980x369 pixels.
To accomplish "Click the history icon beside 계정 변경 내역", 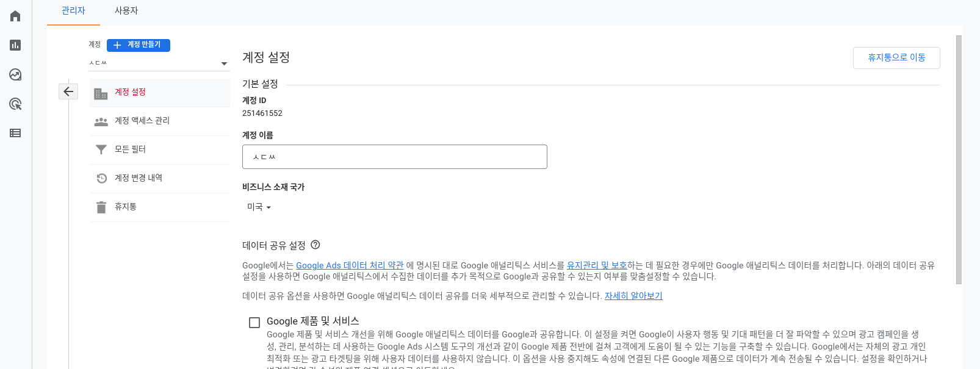I will [x=101, y=178].
